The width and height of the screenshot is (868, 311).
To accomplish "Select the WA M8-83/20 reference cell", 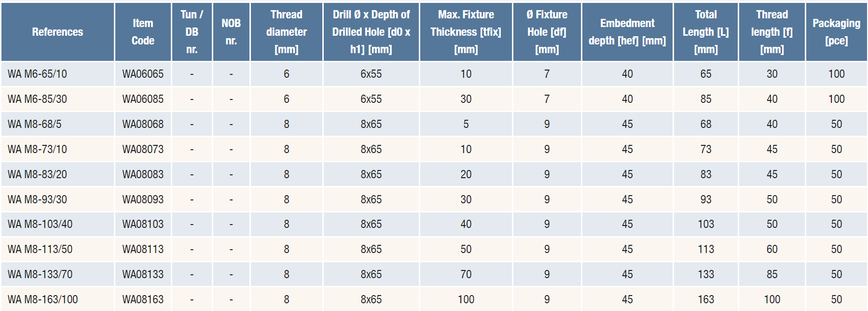I will (38, 174).
